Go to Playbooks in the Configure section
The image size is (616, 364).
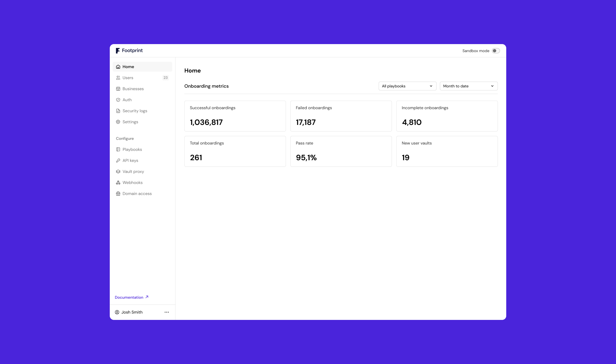(132, 149)
